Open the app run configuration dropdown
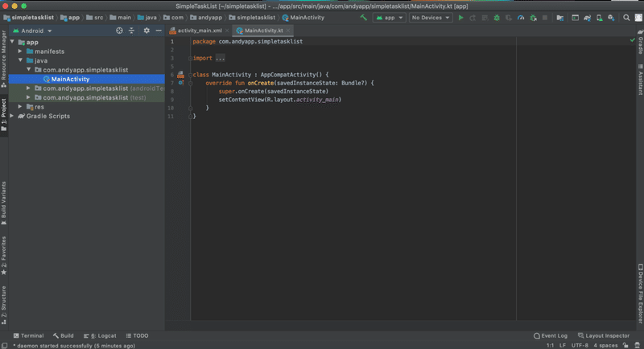Screen dimensions: 644x349 pyautogui.click(x=390, y=18)
